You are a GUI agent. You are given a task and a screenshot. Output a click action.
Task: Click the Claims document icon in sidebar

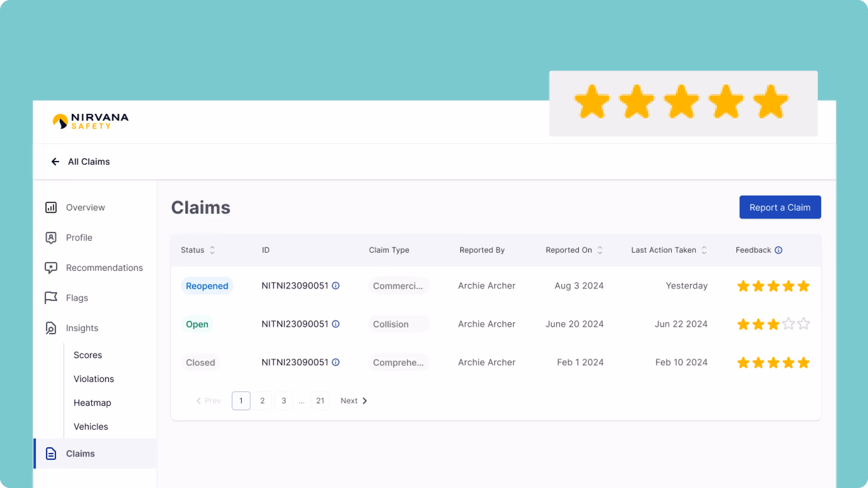tap(51, 454)
